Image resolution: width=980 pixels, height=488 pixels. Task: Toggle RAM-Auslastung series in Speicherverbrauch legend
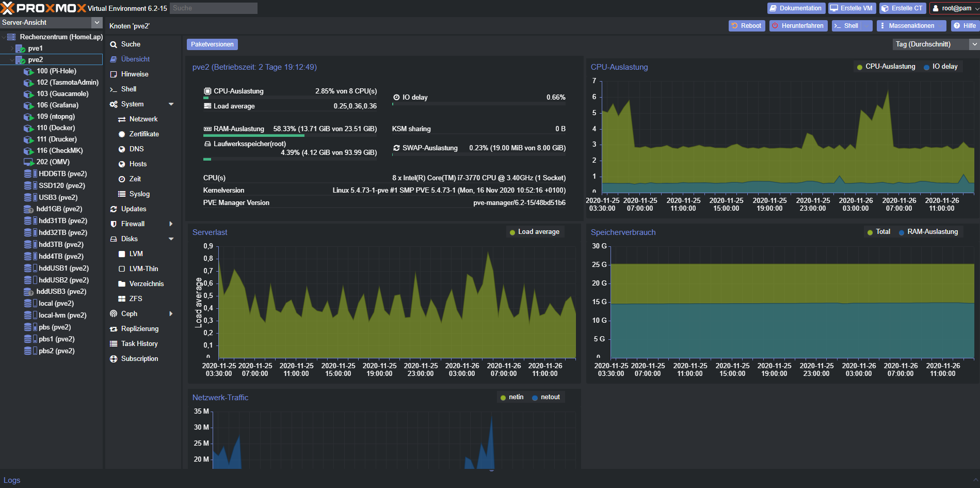click(928, 232)
